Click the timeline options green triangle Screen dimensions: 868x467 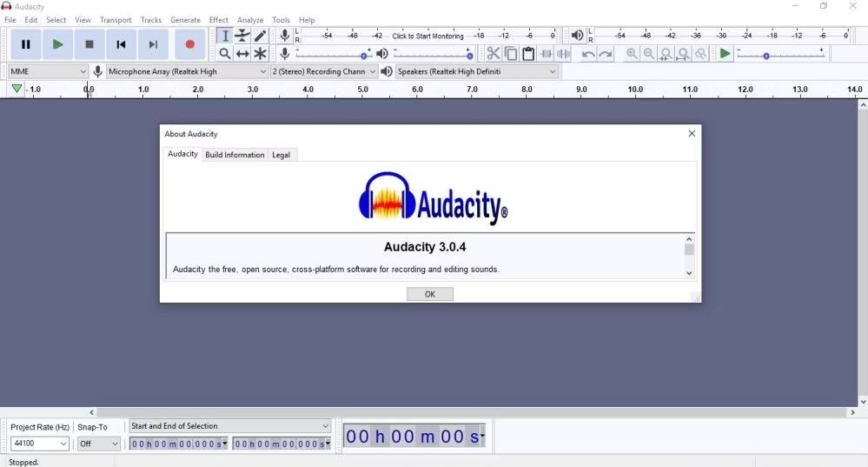click(17, 89)
